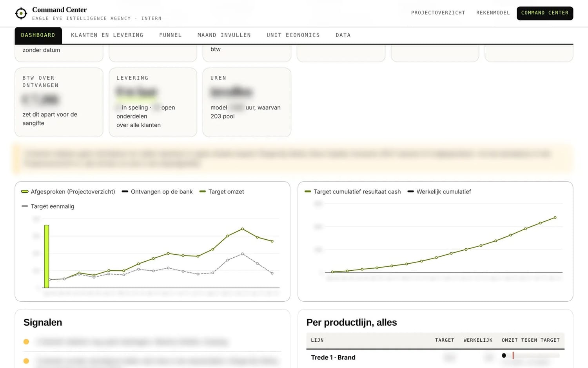Select the Trede 1 · Brand row
Screen dimensions: 588x368
(435, 357)
